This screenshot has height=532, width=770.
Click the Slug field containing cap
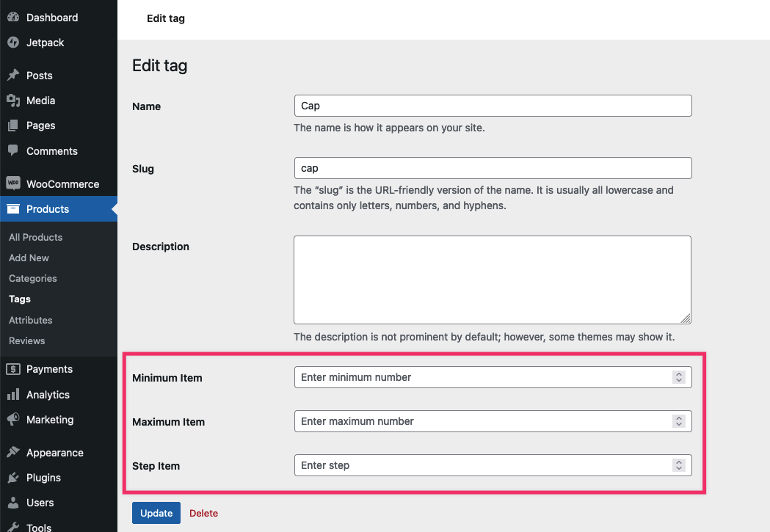pyautogui.click(x=493, y=168)
